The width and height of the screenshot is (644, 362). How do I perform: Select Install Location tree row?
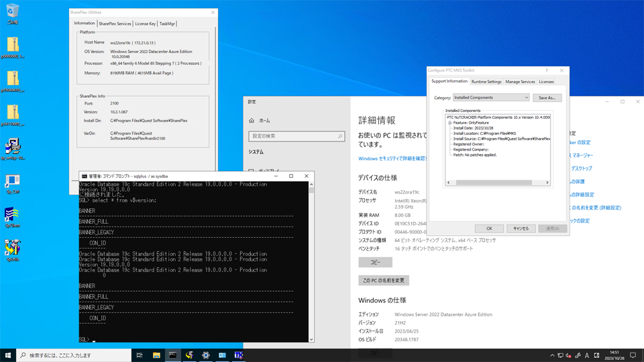pyautogui.click(x=484, y=133)
